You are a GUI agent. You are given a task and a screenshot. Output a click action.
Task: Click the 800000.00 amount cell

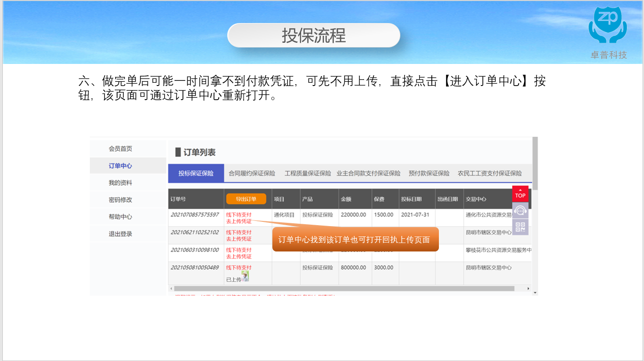coord(353,267)
